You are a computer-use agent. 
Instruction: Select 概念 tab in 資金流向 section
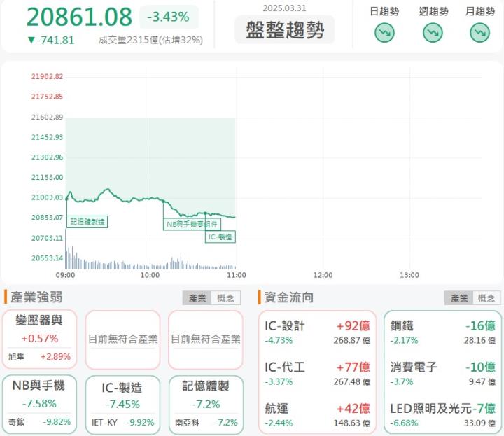tap(486, 298)
